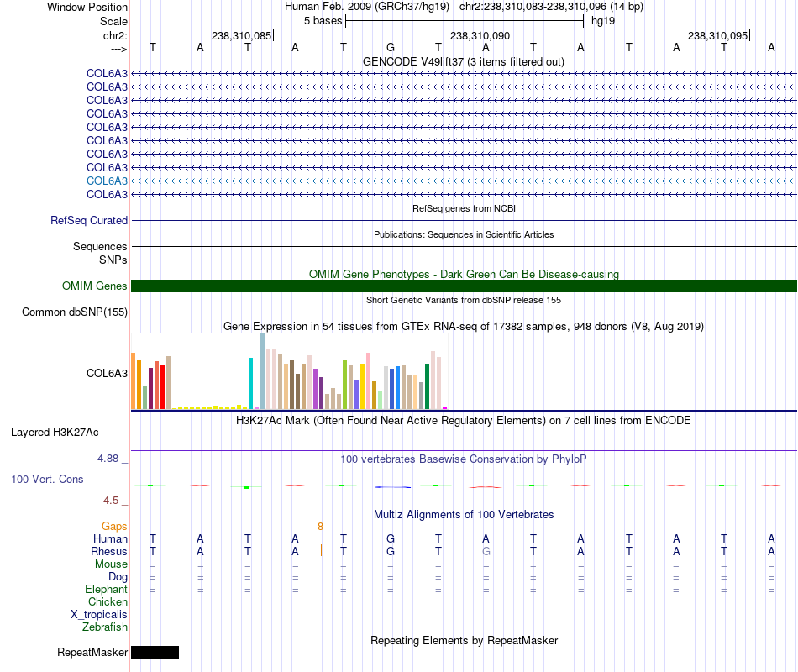Click the Scale label
The width and height of the screenshot is (798, 672).
113,21
